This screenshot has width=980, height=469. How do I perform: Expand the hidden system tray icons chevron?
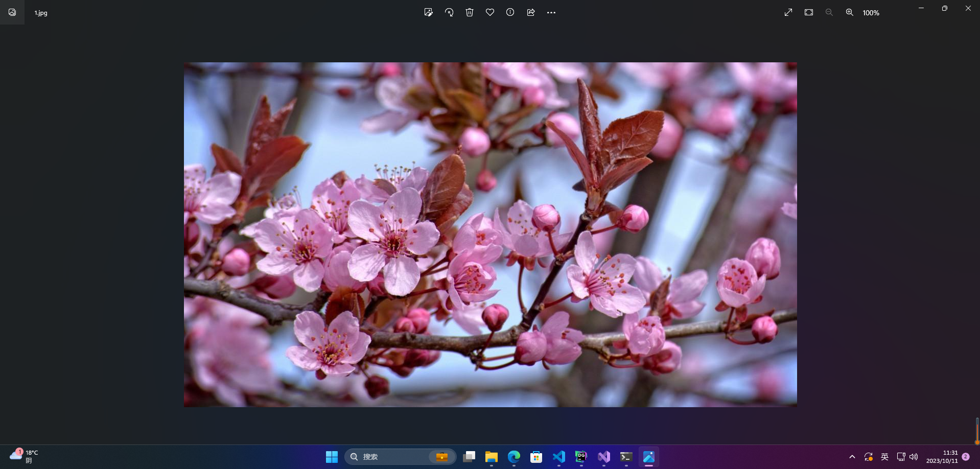tap(852, 457)
